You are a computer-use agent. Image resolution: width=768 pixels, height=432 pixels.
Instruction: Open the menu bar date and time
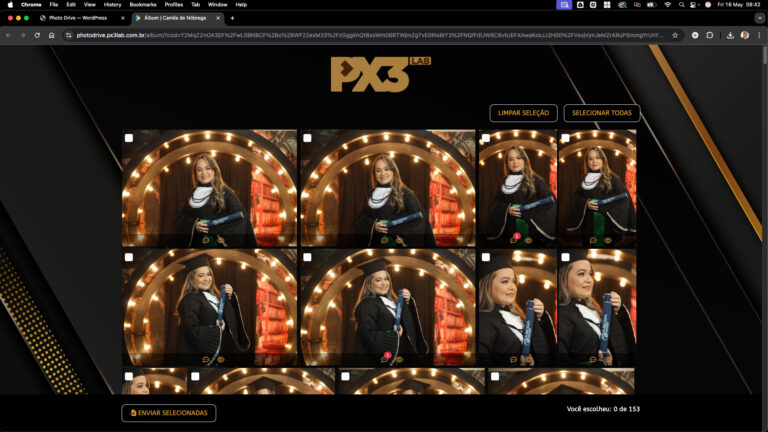point(738,4)
